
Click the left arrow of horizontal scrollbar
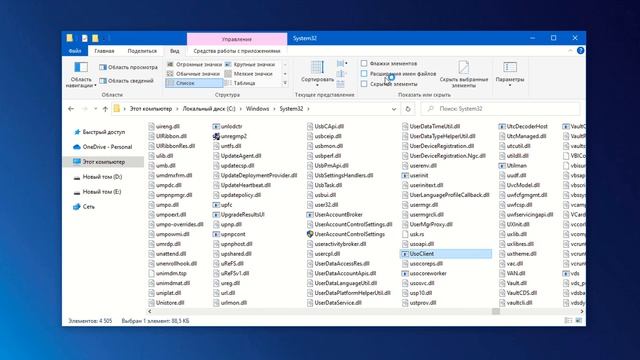tap(150, 311)
